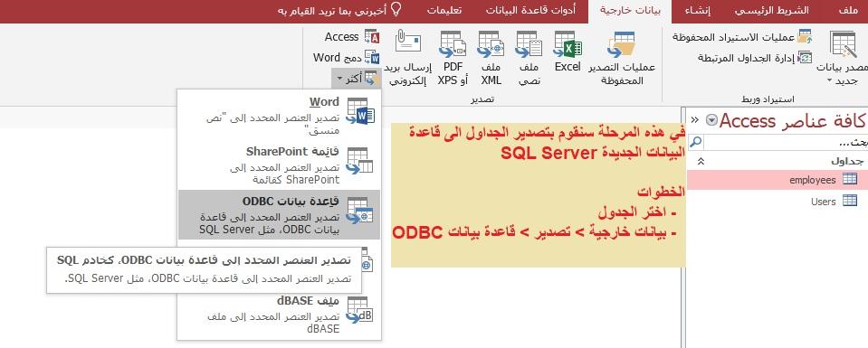Screen dimensions: 868x348
Task: Click the Word export icon in menu
Action: 360,110
